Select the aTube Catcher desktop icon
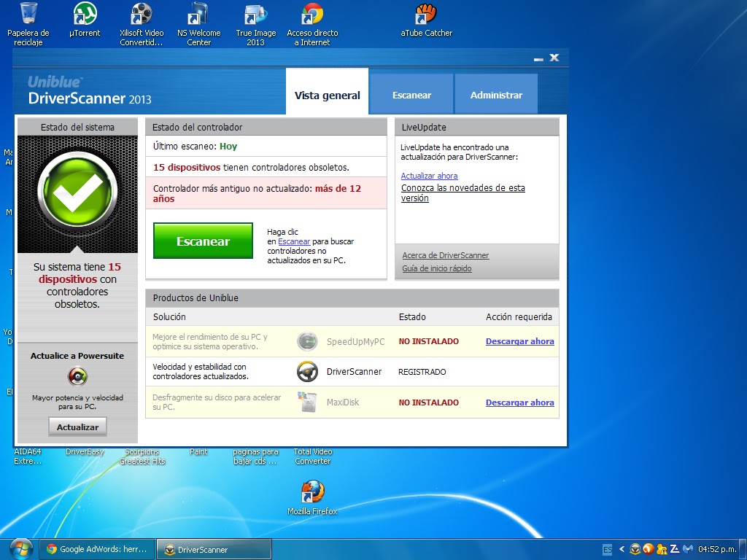The width and height of the screenshot is (747, 560). click(x=426, y=20)
